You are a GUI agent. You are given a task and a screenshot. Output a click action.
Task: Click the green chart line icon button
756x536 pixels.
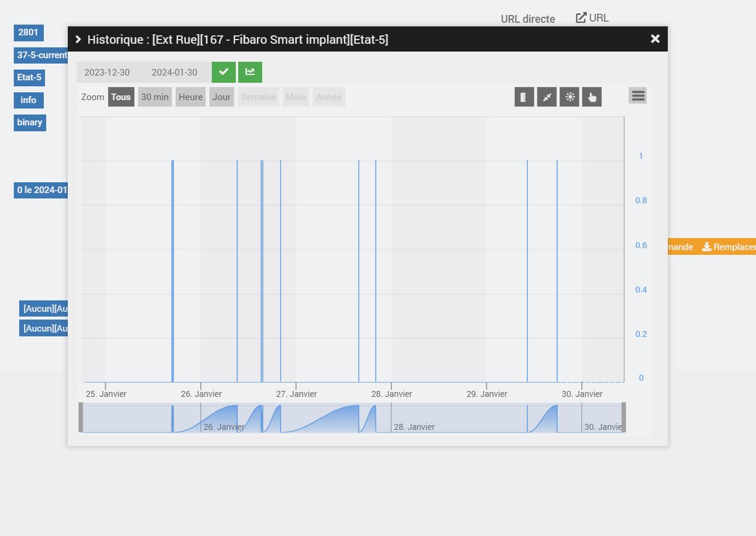(x=250, y=72)
